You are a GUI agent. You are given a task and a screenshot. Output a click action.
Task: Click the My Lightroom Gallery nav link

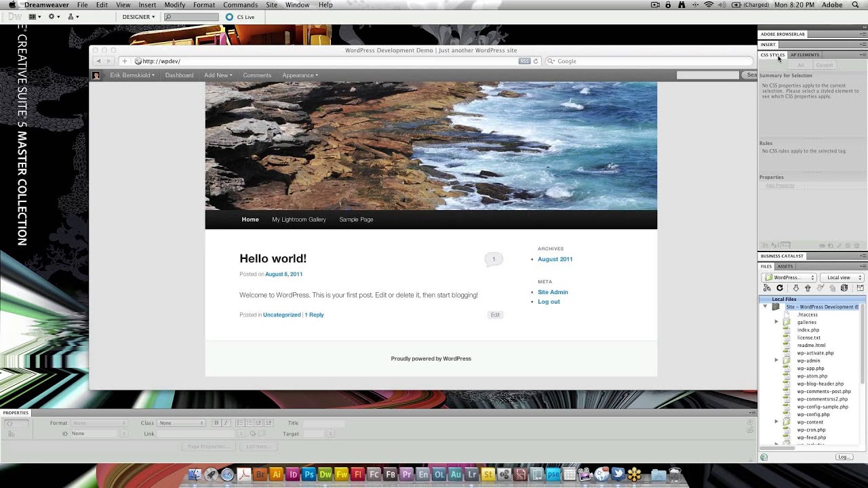299,220
